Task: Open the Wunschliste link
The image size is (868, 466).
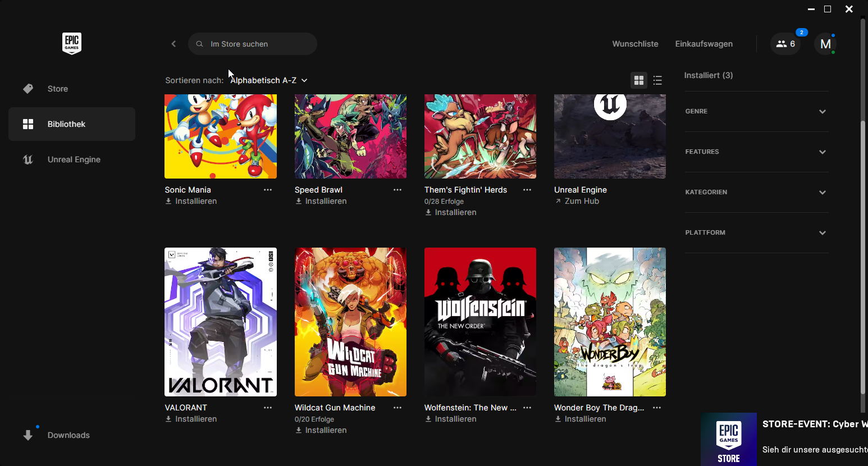Action: point(635,44)
